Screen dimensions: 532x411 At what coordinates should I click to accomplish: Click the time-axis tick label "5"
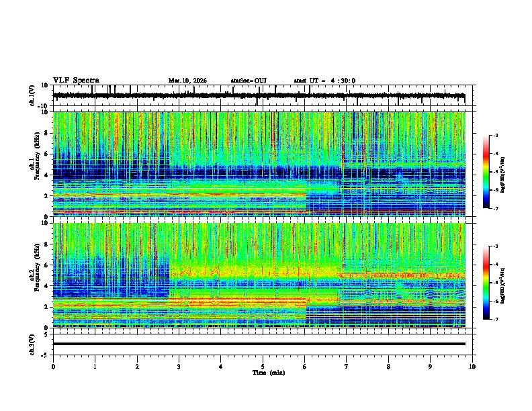pyautogui.click(x=263, y=367)
